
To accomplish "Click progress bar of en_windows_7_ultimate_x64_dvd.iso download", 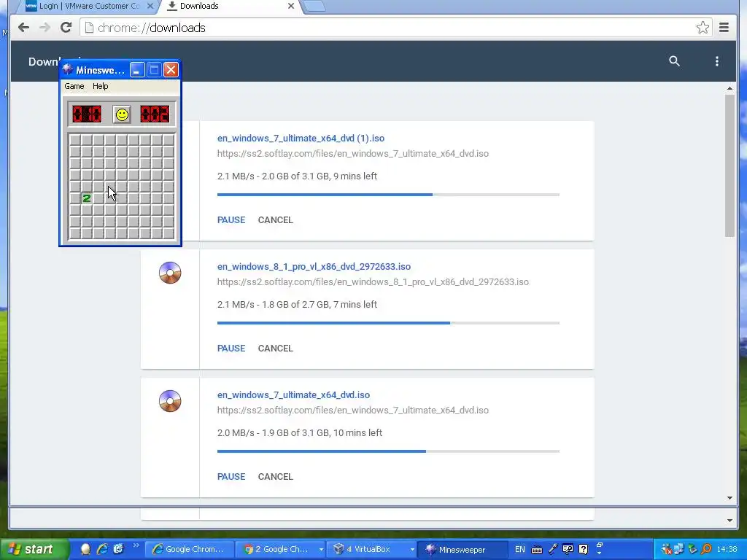I will pos(388,451).
